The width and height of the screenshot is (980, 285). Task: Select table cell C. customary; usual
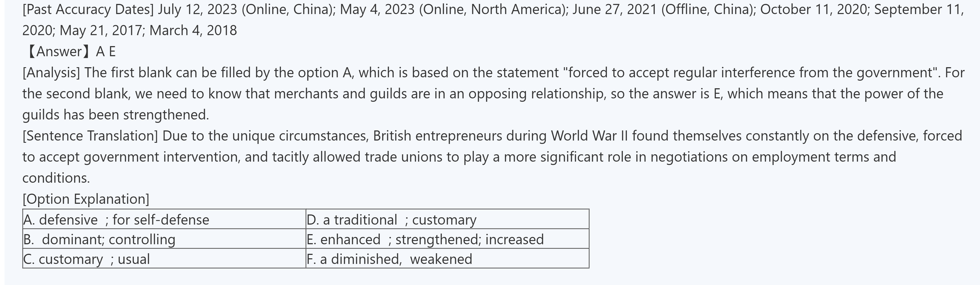click(x=164, y=259)
